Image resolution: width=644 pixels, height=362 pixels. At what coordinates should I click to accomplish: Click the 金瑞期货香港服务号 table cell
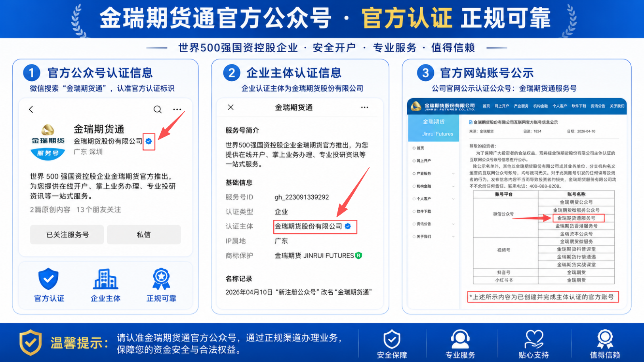coord(576,226)
